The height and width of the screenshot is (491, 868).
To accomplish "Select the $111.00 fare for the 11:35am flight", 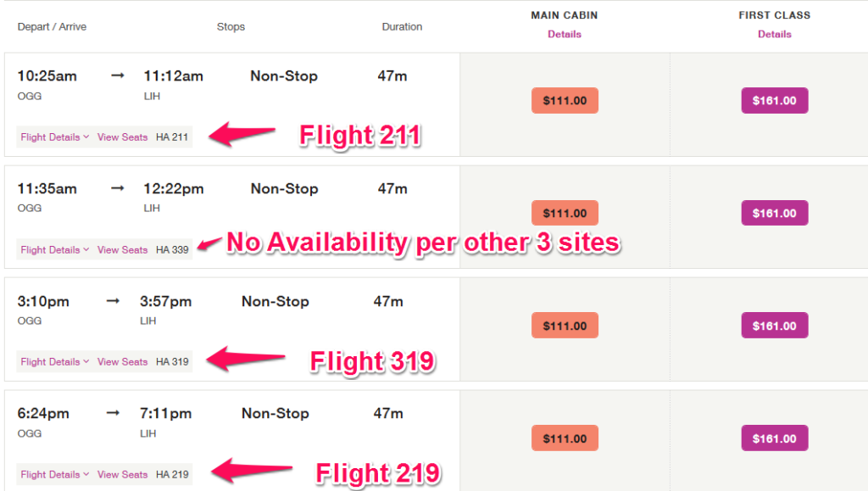I will 565,212.
